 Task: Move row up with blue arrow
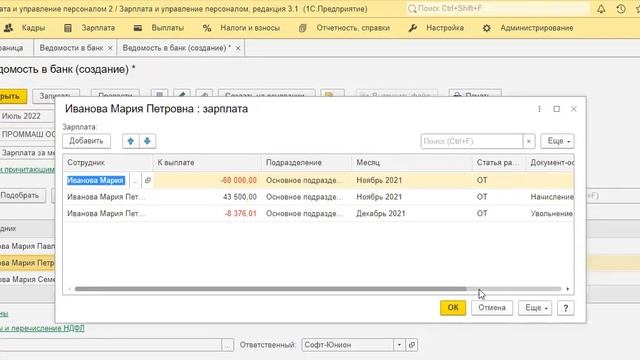[131, 141]
